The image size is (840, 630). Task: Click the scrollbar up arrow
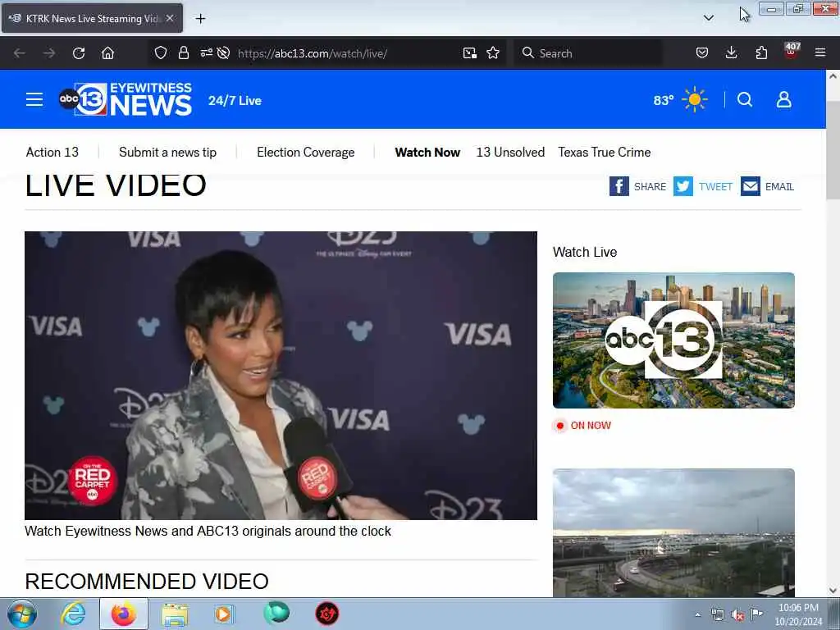pyautogui.click(x=833, y=76)
